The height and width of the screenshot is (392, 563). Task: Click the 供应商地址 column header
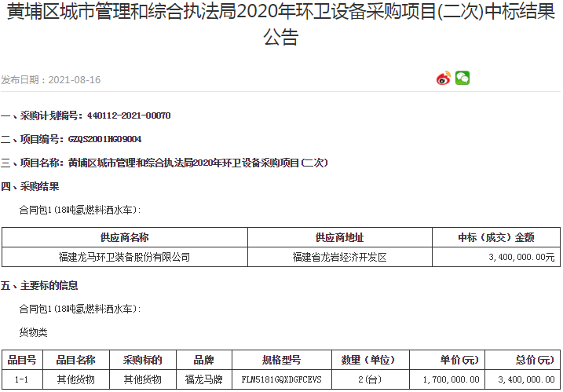coord(339,237)
